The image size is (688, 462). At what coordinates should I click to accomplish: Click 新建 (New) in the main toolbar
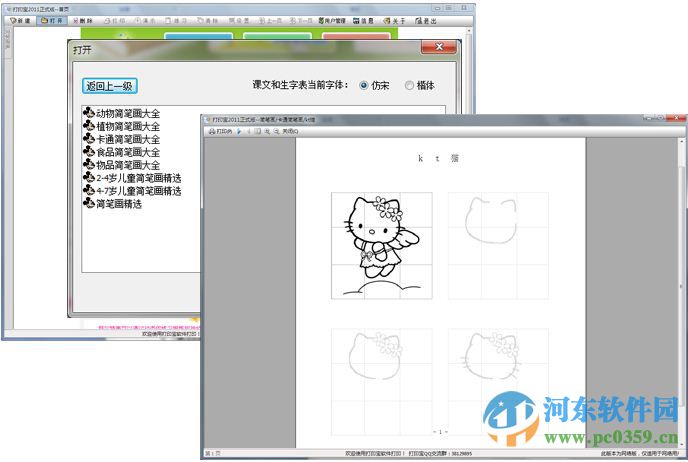(x=20, y=21)
